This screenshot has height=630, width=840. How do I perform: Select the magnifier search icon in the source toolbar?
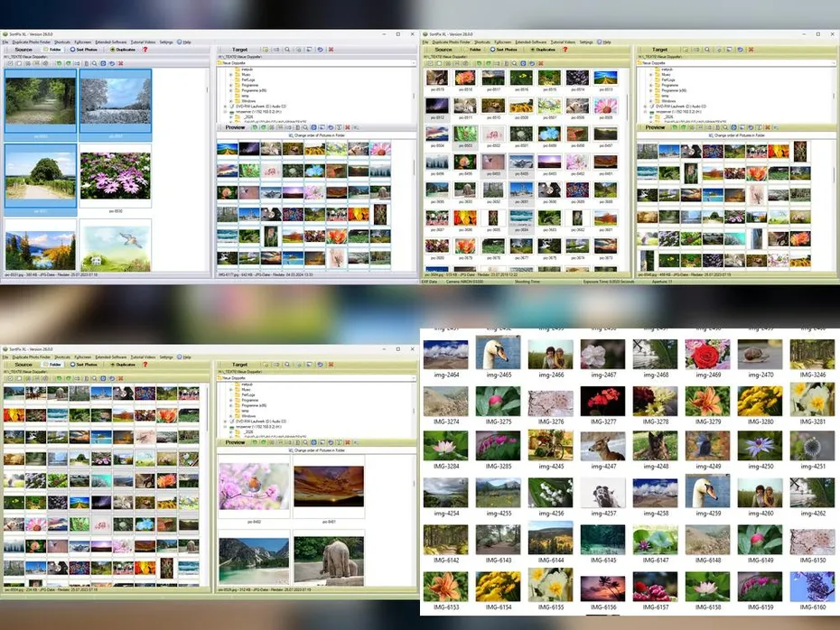tap(94, 64)
